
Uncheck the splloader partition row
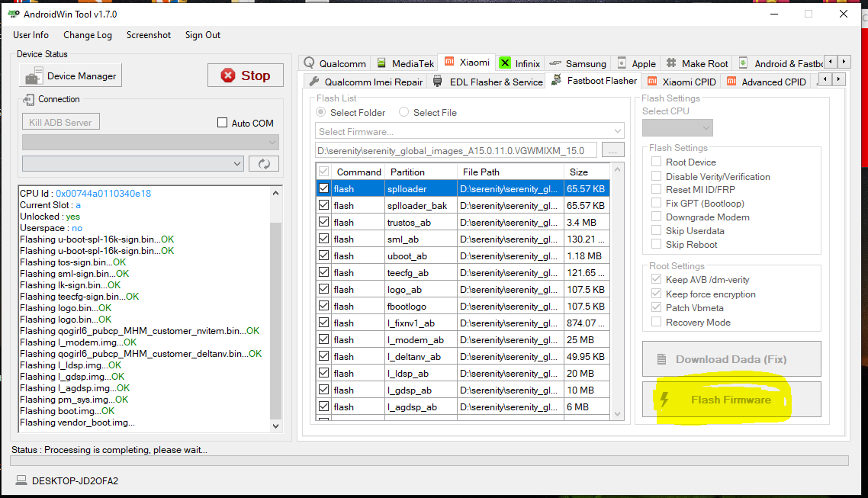click(324, 188)
